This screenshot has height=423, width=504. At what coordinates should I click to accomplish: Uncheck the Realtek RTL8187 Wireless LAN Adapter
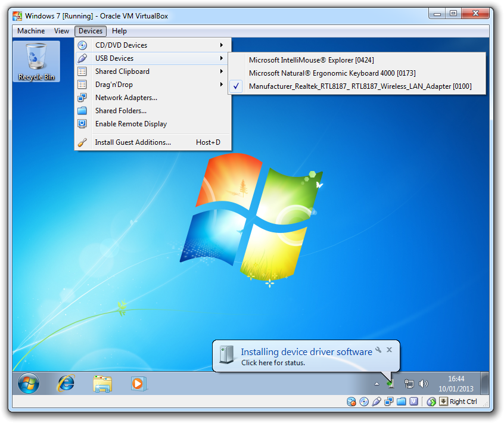coord(360,86)
